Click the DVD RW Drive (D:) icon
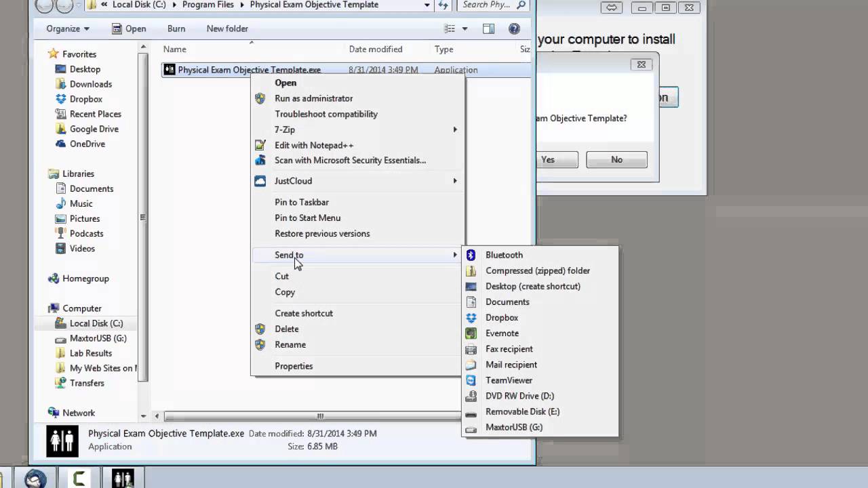 click(x=471, y=396)
